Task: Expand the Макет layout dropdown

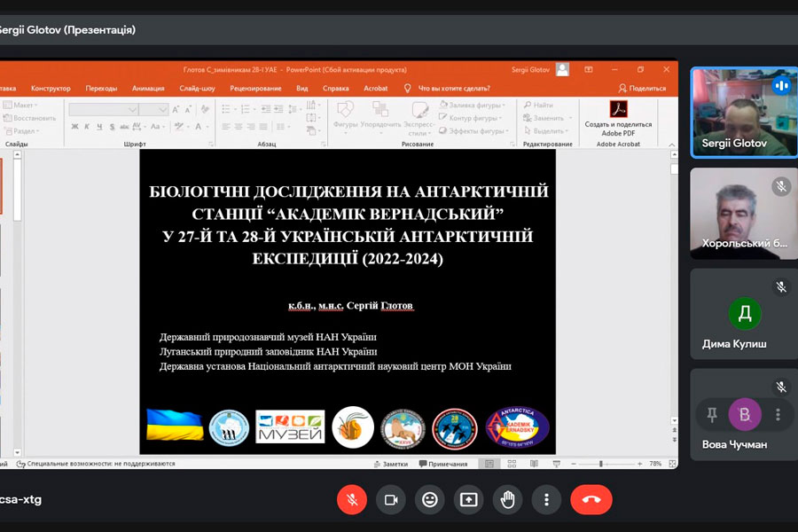Action: coord(21,105)
